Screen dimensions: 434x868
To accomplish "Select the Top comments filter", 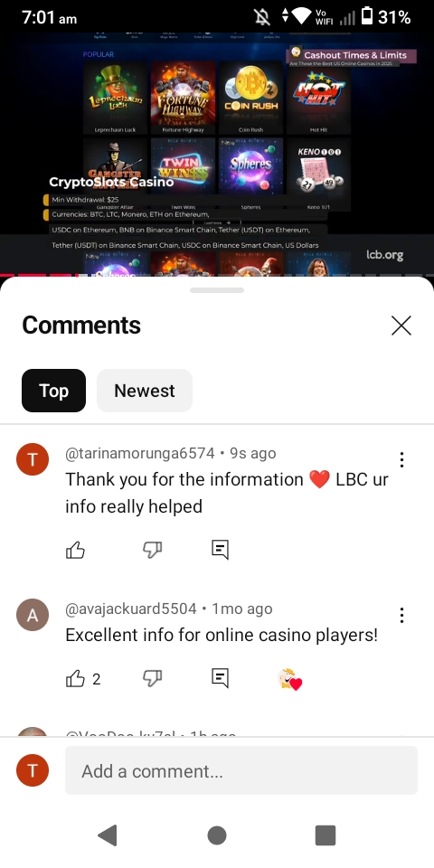I will (x=53, y=391).
